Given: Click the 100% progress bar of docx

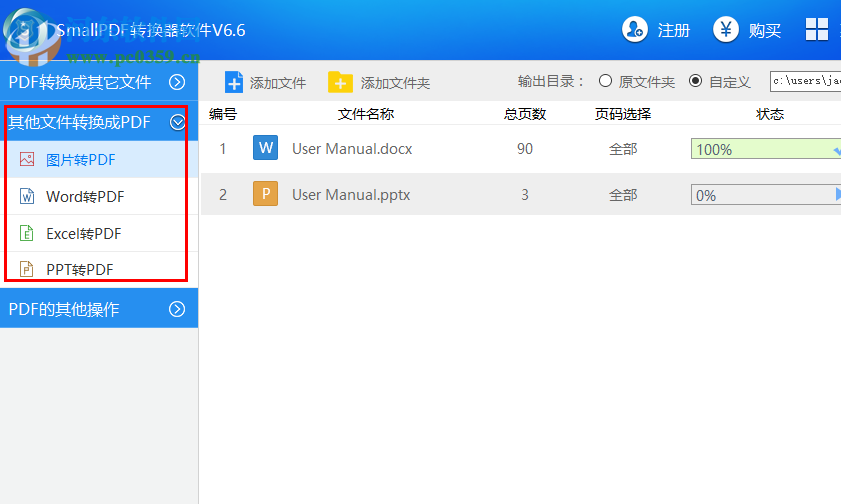Looking at the screenshot, I should (766, 149).
